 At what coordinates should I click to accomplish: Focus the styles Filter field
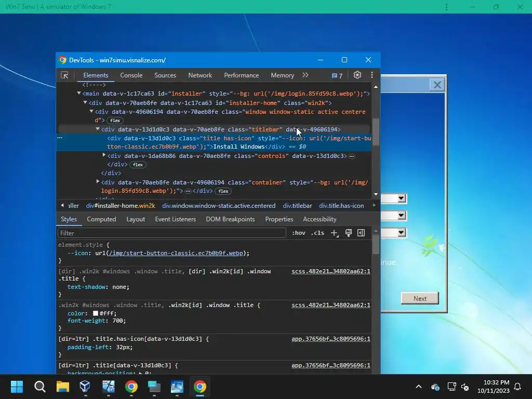pyautogui.click(x=172, y=233)
